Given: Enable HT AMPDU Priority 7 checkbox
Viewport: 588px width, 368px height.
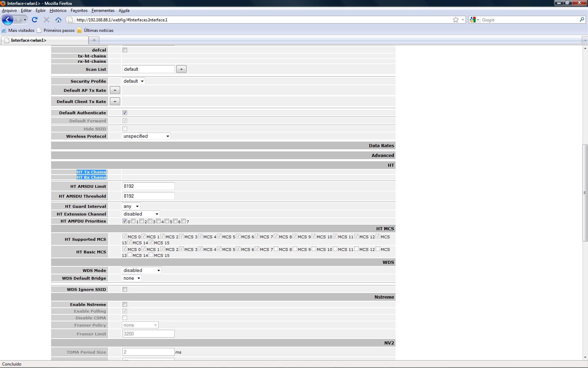Looking at the screenshot, I should click(x=183, y=221).
